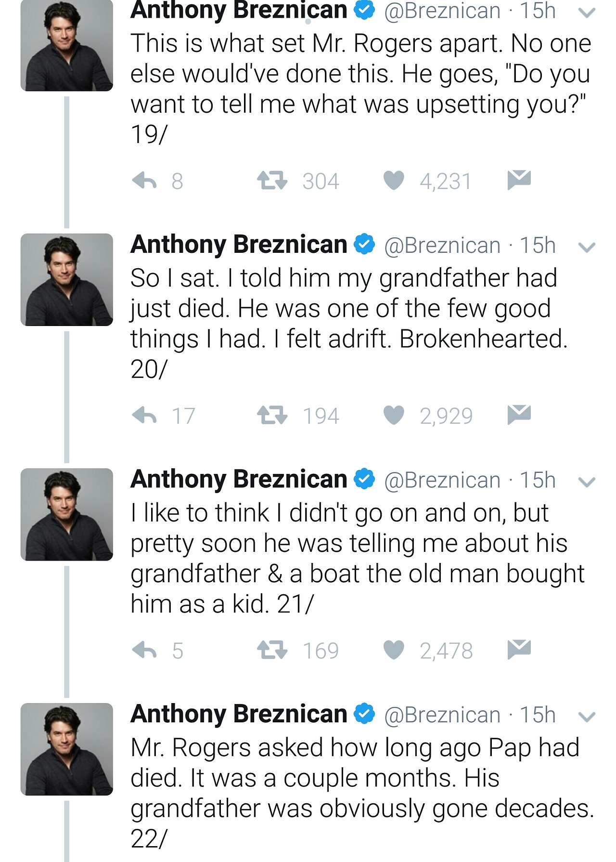Share tweet 20/ by direct message envelope
Image resolution: width=616 pixels, height=862 pixels.
(519, 414)
